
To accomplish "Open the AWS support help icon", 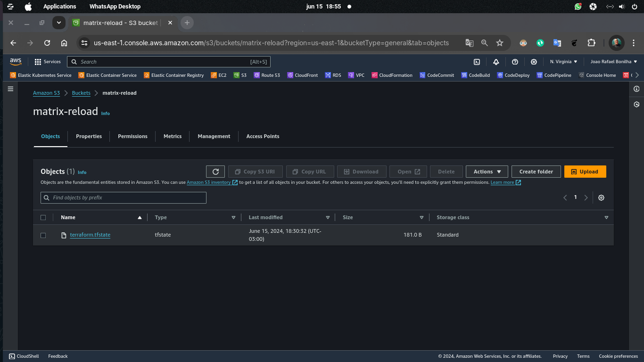I will (515, 62).
